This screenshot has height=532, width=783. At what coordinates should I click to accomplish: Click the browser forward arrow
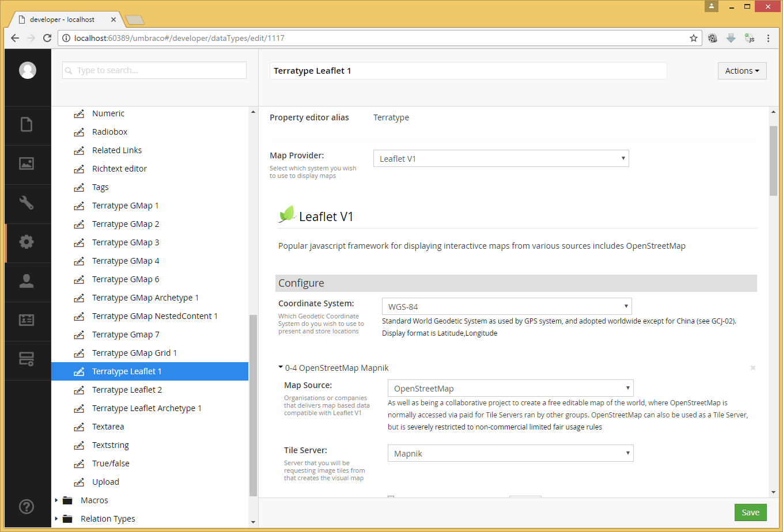click(31, 39)
